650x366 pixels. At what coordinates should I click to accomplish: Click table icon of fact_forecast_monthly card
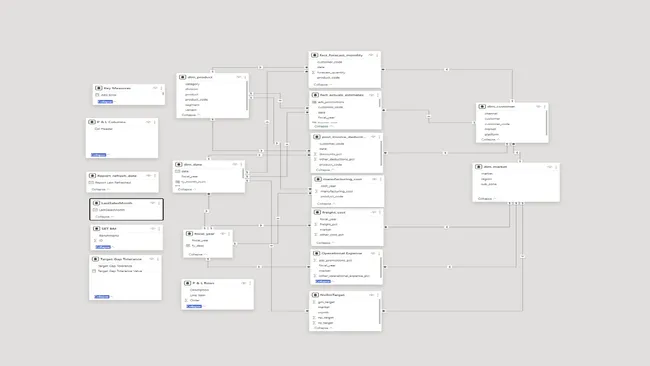click(x=315, y=55)
